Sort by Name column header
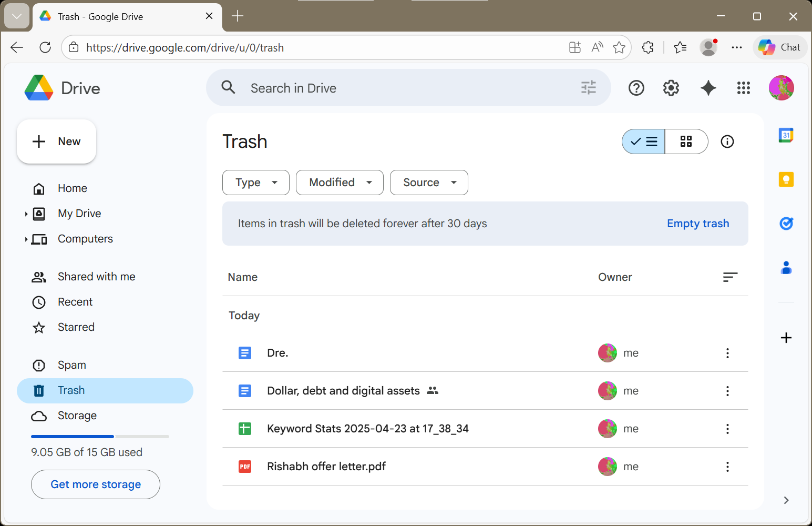The width and height of the screenshot is (812, 526). point(243,277)
